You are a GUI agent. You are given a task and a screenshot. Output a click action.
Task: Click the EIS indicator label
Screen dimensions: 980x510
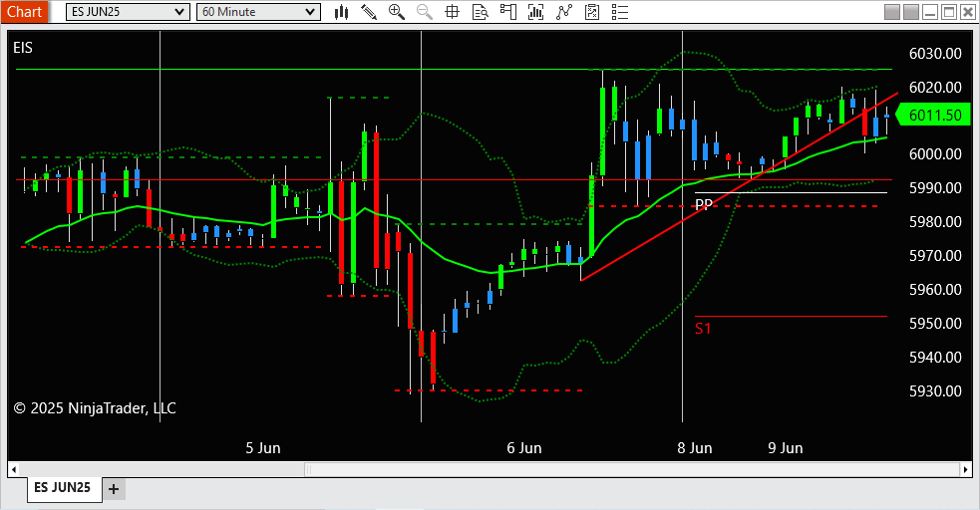pyautogui.click(x=23, y=48)
